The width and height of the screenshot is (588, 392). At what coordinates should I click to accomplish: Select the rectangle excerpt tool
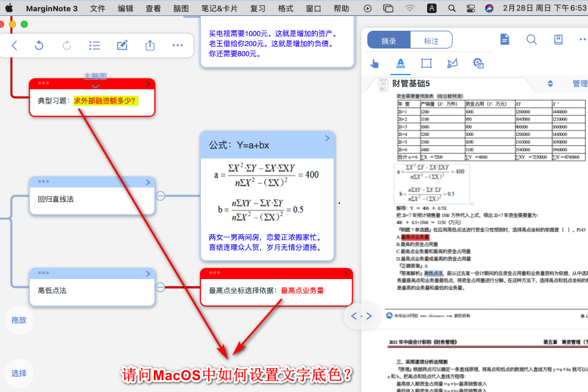coord(427,63)
